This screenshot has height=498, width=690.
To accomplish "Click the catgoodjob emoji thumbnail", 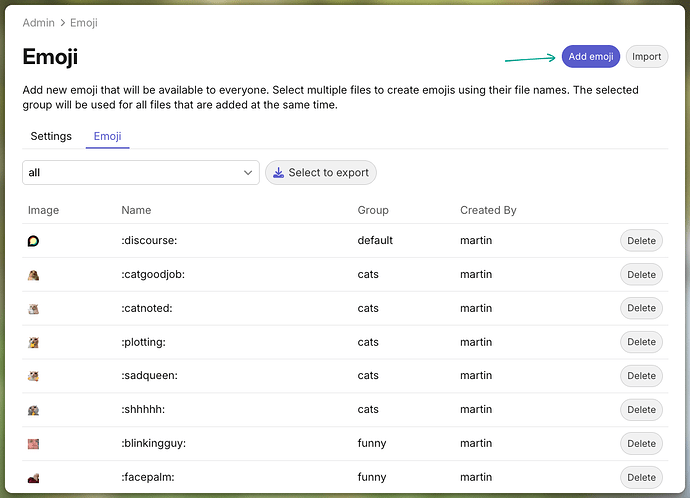I will [x=33, y=275].
